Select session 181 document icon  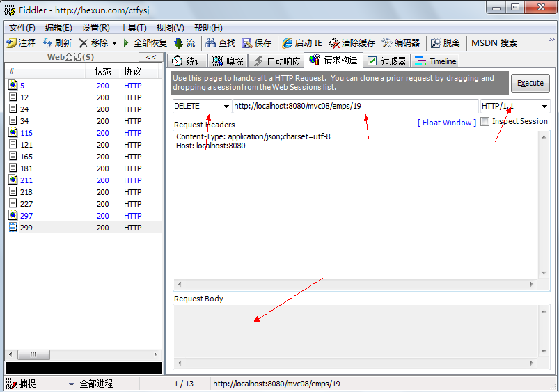[13, 168]
